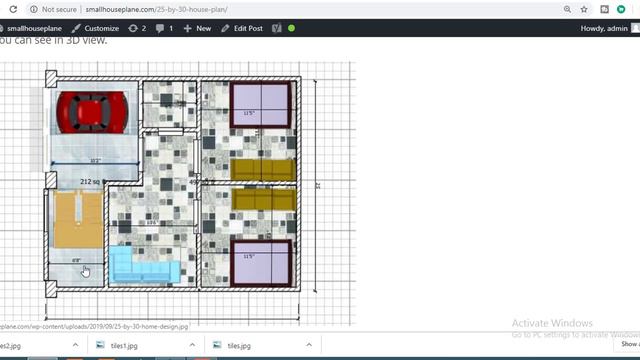
Task: Click the address bar URL smallhouseplane.com
Action: point(156,9)
